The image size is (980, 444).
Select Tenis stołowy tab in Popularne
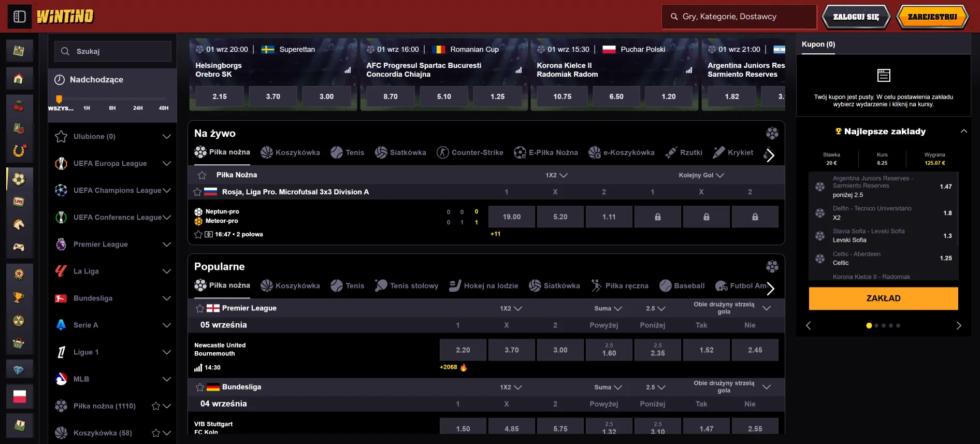[x=407, y=285]
